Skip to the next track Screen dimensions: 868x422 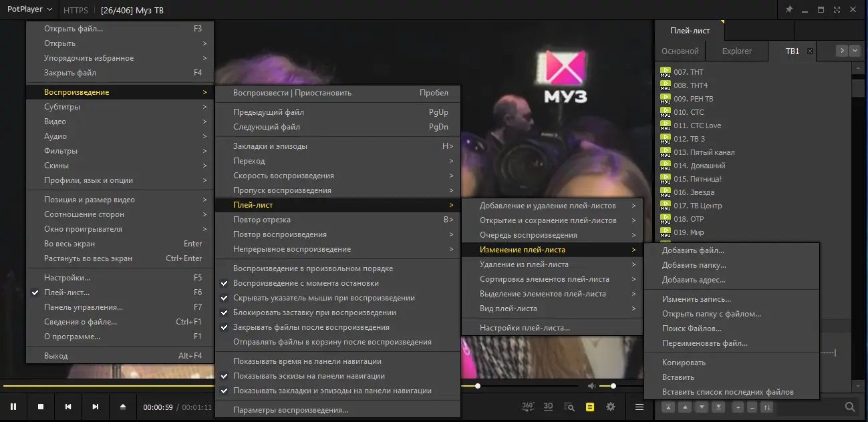point(96,406)
